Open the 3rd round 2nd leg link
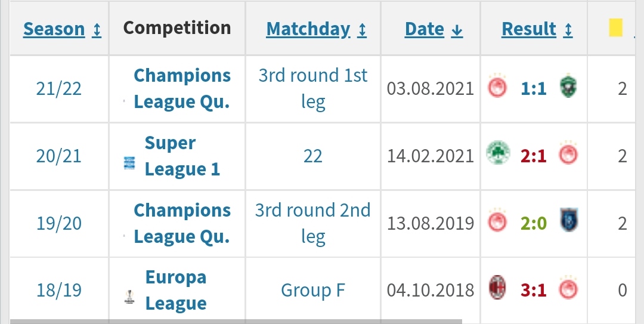The image size is (644, 324). pyautogui.click(x=313, y=223)
